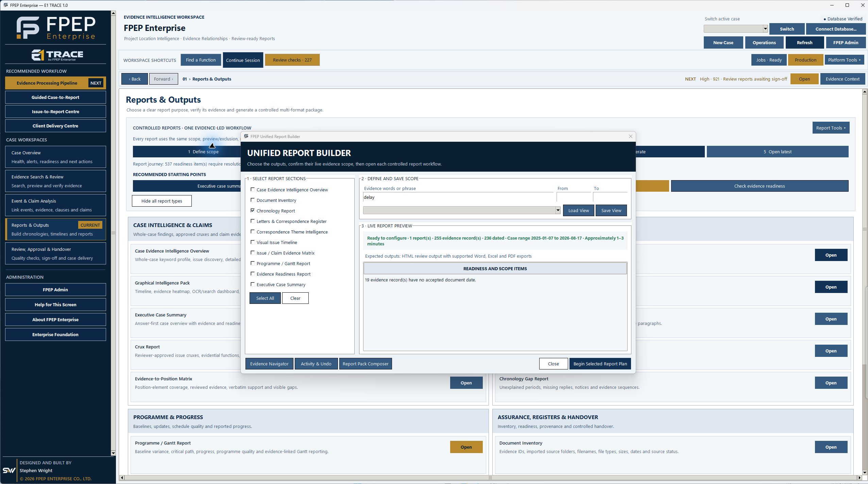Image resolution: width=868 pixels, height=484 pixels.
Task: Uncheck the Chronology Report checkbox
Action: (253, 211)
